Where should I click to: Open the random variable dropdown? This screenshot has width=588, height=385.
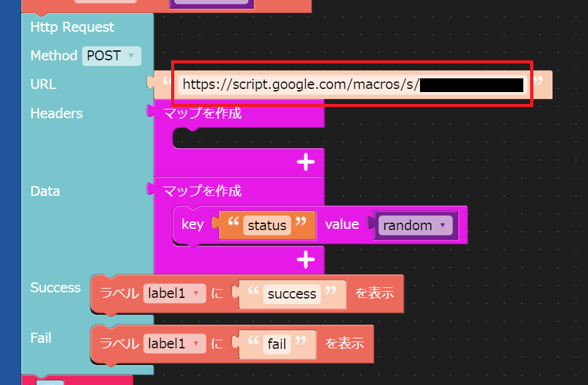(x=415, y=225)
